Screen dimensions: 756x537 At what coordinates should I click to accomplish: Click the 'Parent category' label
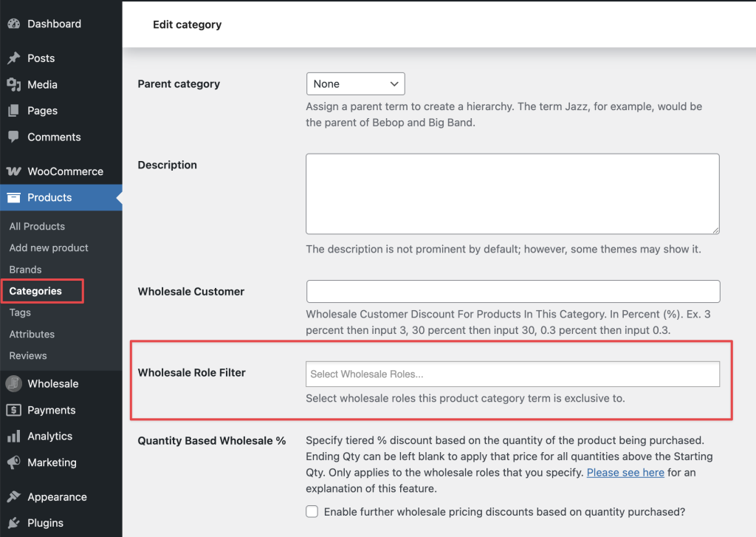[179, 84]
